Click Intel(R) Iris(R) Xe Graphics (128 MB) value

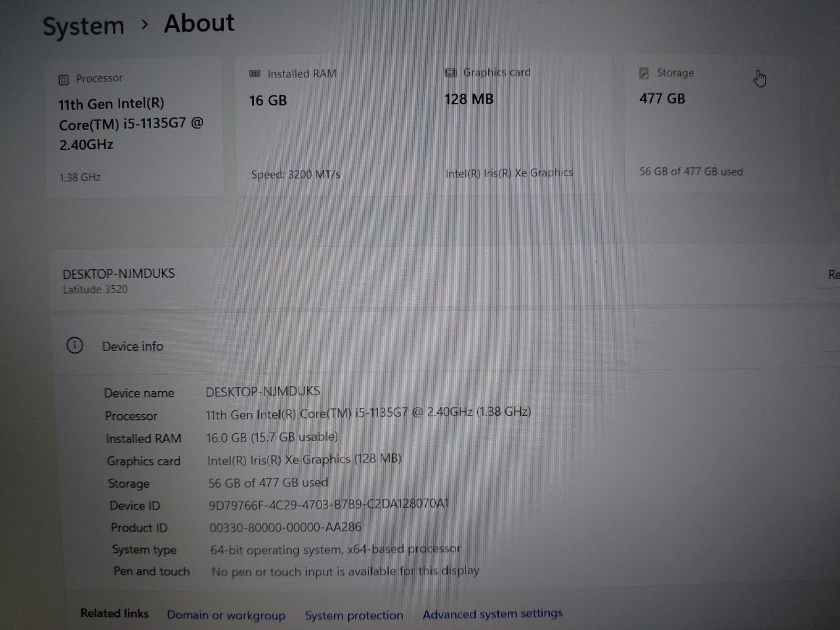click(304, 459)
